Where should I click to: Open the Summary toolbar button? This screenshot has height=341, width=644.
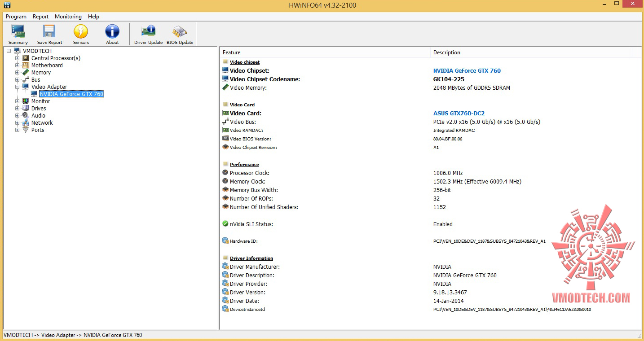[18, 35]
